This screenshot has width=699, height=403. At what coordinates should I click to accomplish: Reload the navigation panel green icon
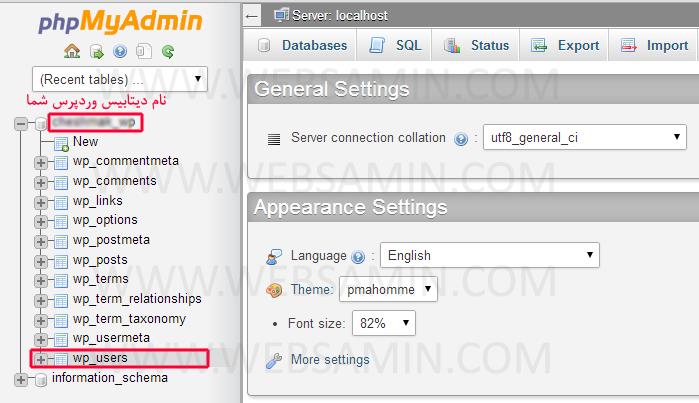[168, 52]
